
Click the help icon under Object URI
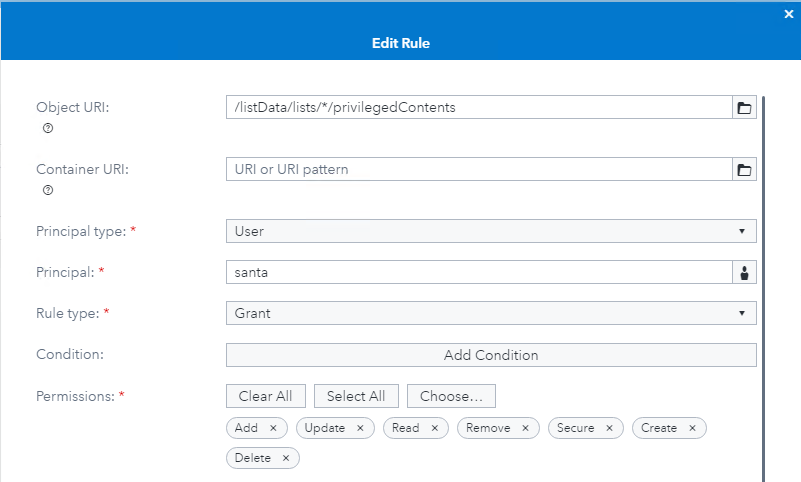[x=48, y=129]
